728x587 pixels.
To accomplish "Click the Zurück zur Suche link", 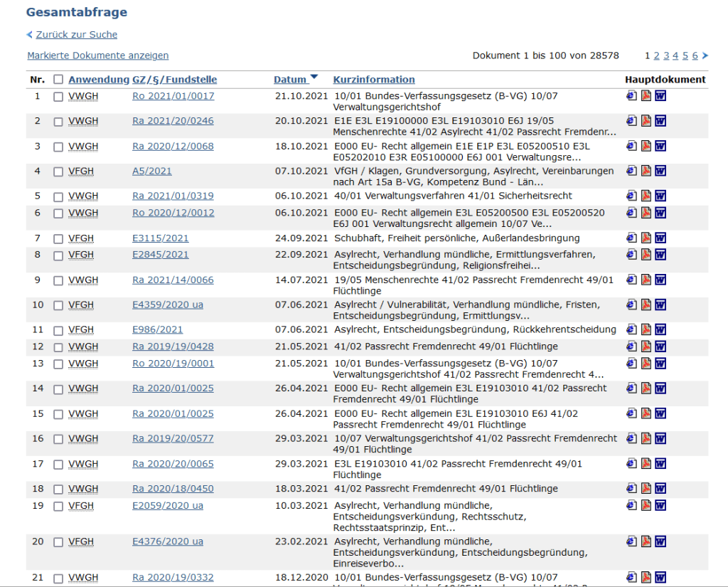I will pyautogui.click(x=76, y=35).
